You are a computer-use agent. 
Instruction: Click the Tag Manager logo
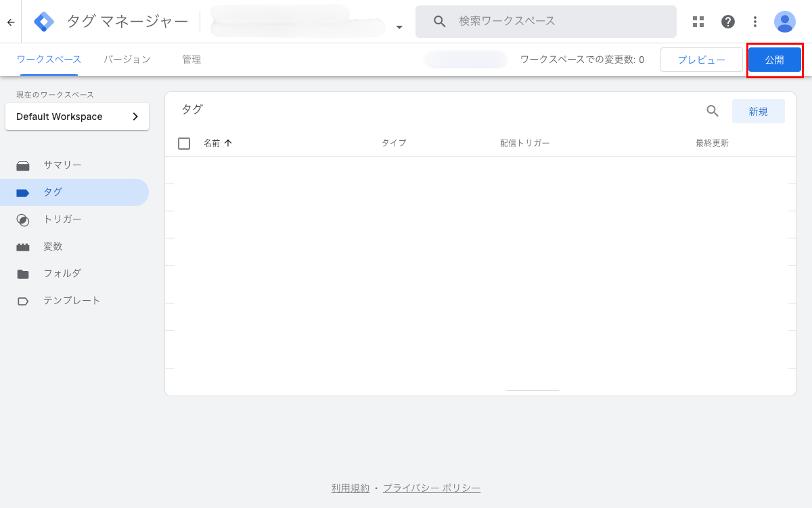[x=45, y=22]
